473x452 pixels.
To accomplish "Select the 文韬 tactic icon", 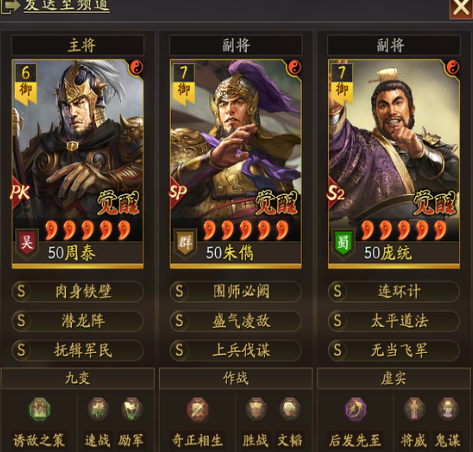I will point(290,409).
